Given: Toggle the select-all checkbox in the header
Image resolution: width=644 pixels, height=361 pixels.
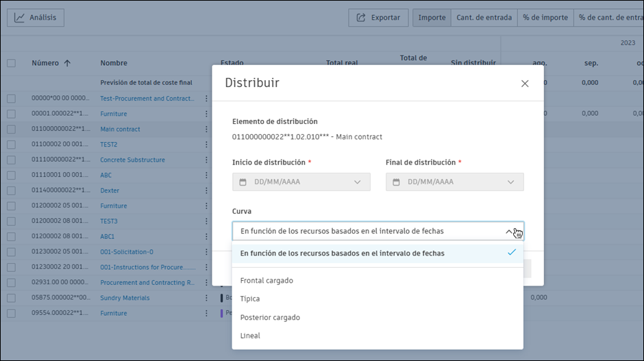Looking at the screenshot, I should [x=11, y=63].
